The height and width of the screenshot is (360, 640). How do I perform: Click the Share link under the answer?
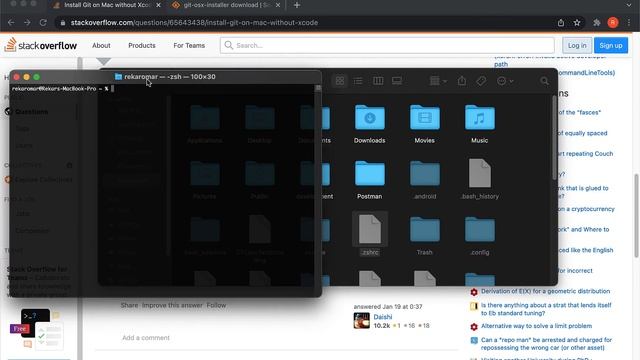[x=129, y=305]
